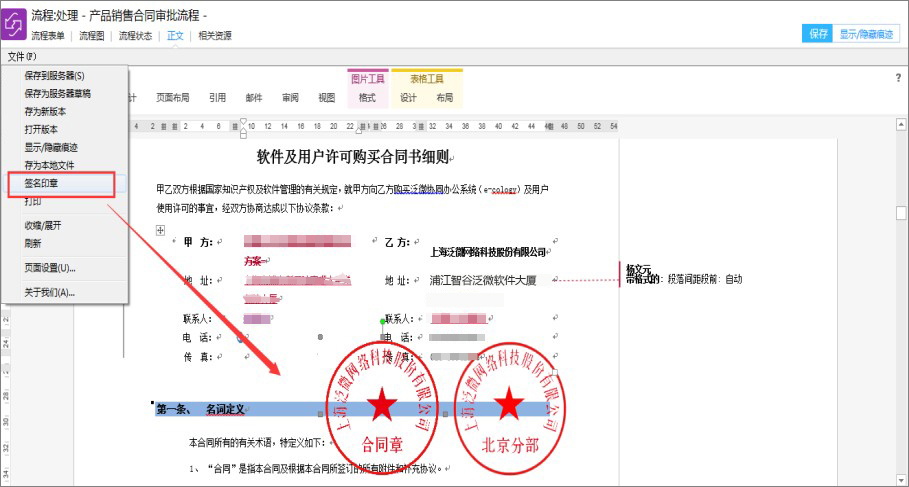Viewport: 909px width, 487px height.
Task: Select the 北京分部 red seal image
Action: click(x=510, y=411)
